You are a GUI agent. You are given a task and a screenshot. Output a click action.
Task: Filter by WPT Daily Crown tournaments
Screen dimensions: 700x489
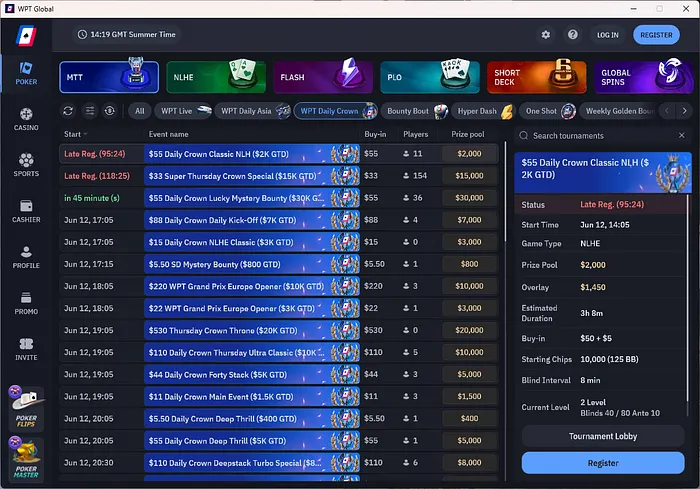336,111
